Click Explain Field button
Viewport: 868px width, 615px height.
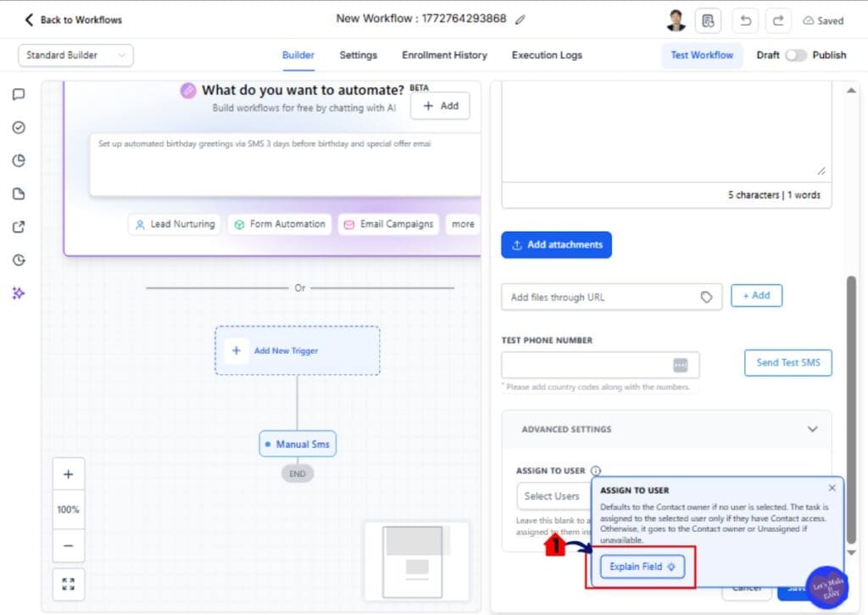tap(643, 567)
